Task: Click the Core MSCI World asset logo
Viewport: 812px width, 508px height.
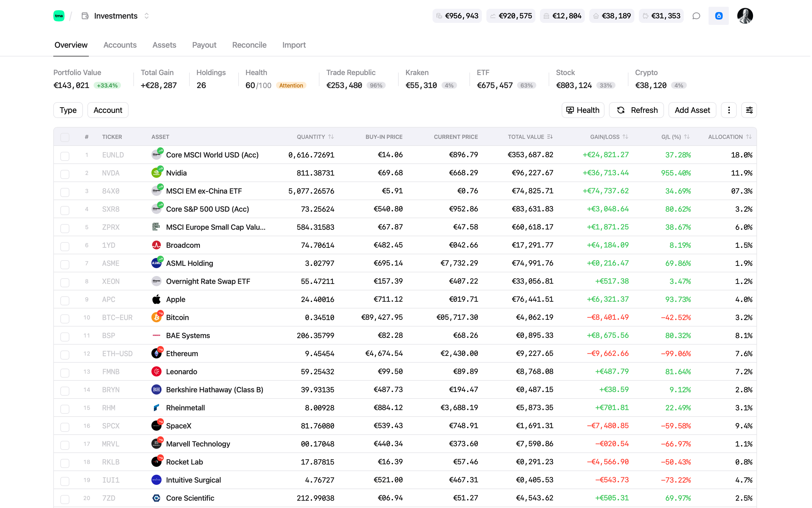Action: point(156,155)
